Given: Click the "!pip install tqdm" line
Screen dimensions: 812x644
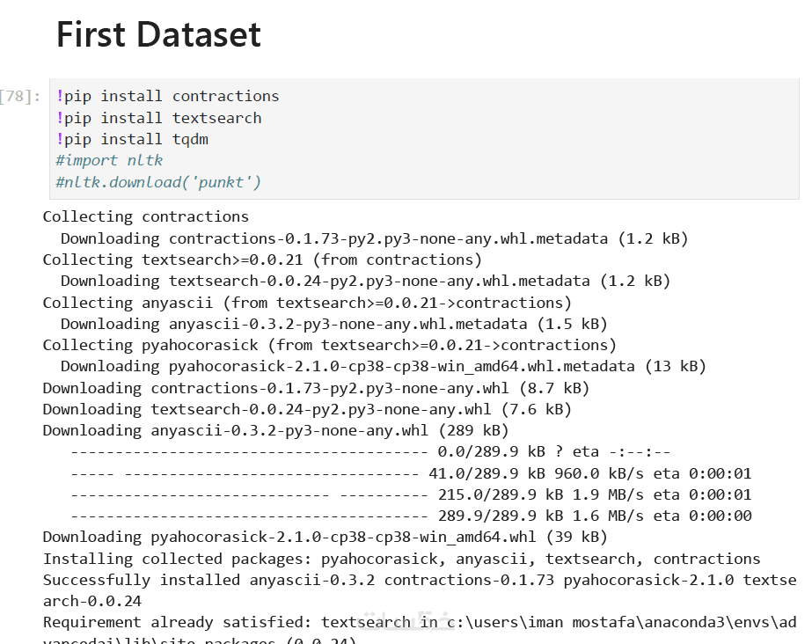Looking at the screenshot, I should click(x=132, y=139).
